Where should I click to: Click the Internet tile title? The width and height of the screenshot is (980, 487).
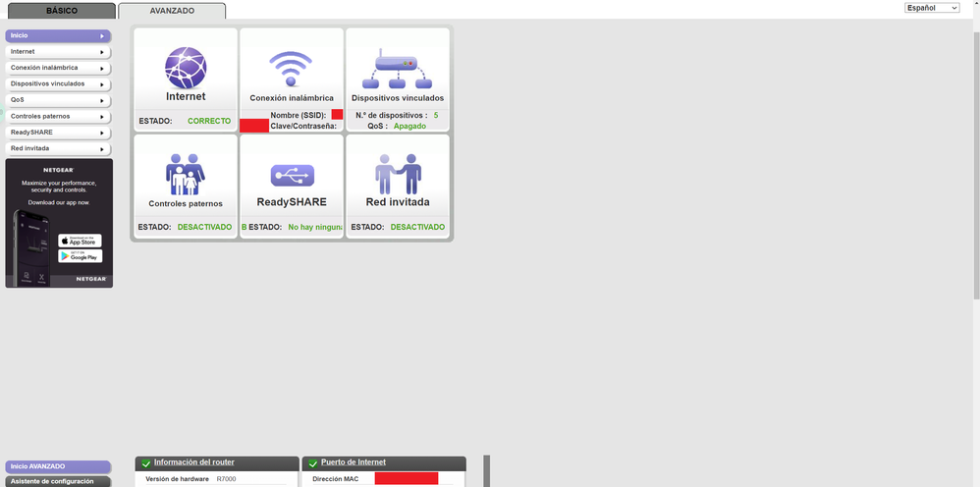pos(186,97)
